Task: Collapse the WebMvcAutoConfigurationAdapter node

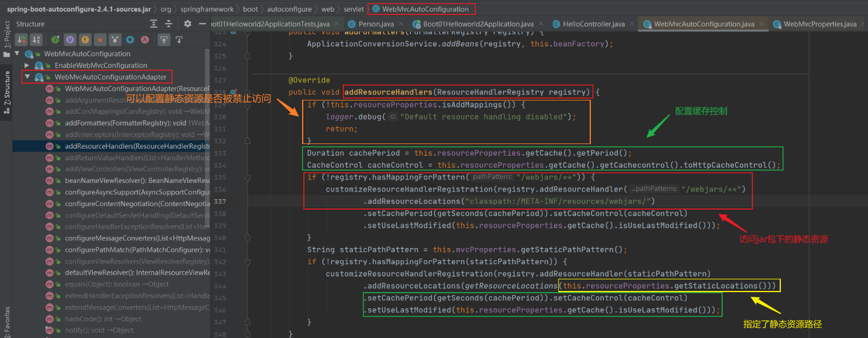Action: 27,77
